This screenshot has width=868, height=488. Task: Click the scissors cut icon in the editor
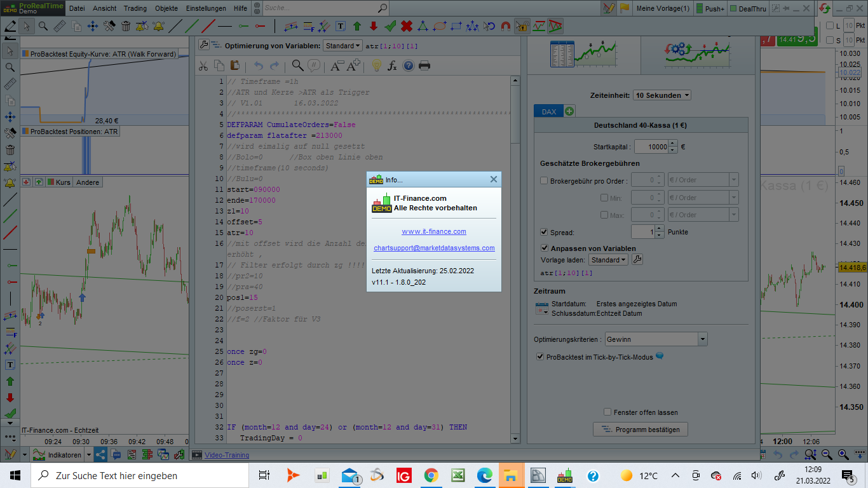click(x=203, y=65)
